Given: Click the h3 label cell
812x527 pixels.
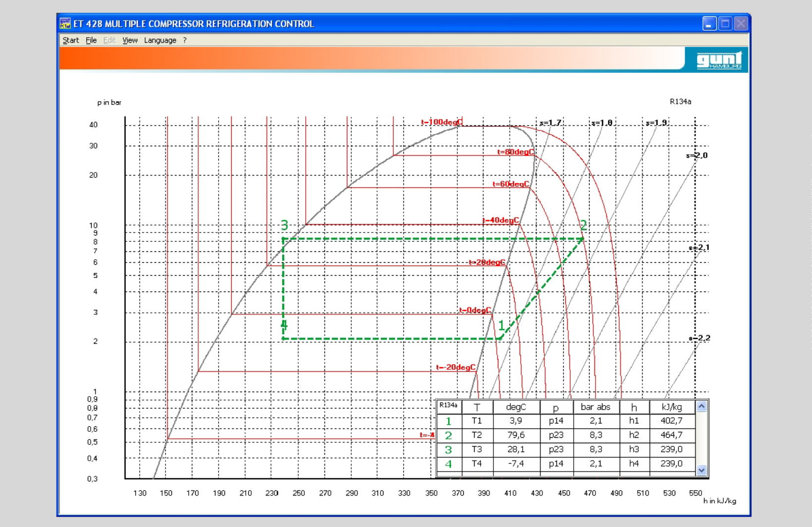Looking at the screenshot, I should [x=634, y=450].
